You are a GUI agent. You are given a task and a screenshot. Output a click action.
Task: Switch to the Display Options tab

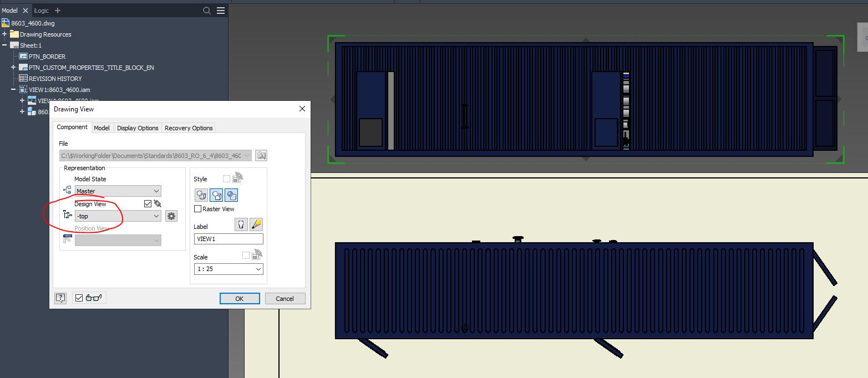pyautogui.click(x=137, y=127)
